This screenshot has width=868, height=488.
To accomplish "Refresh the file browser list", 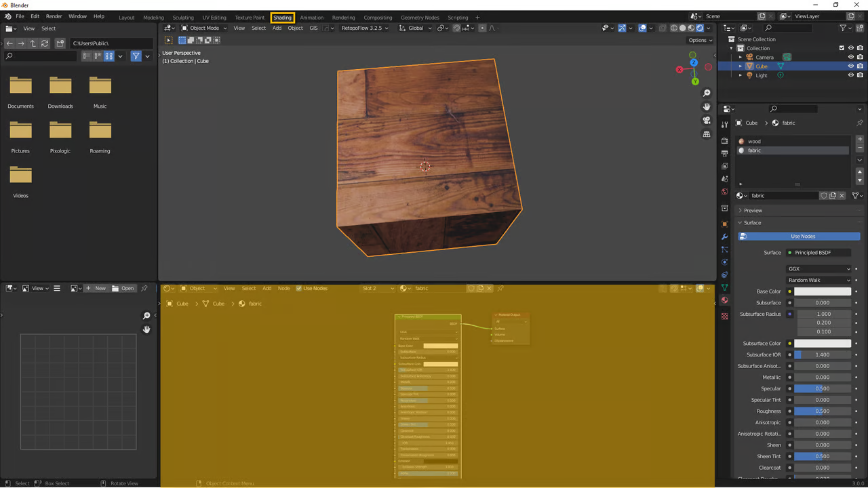I will click(45, 43).
